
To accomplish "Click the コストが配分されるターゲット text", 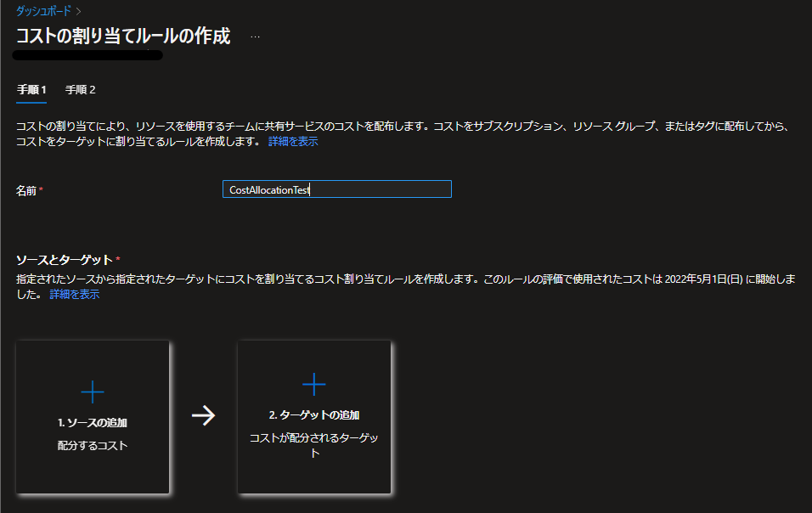I will click(x=314, y=445).
